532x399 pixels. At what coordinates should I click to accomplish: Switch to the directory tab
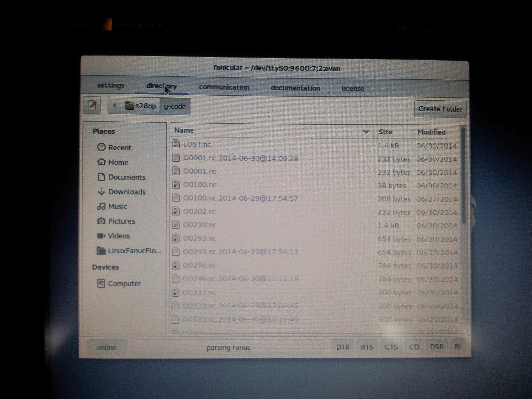(x=162, y=86)
